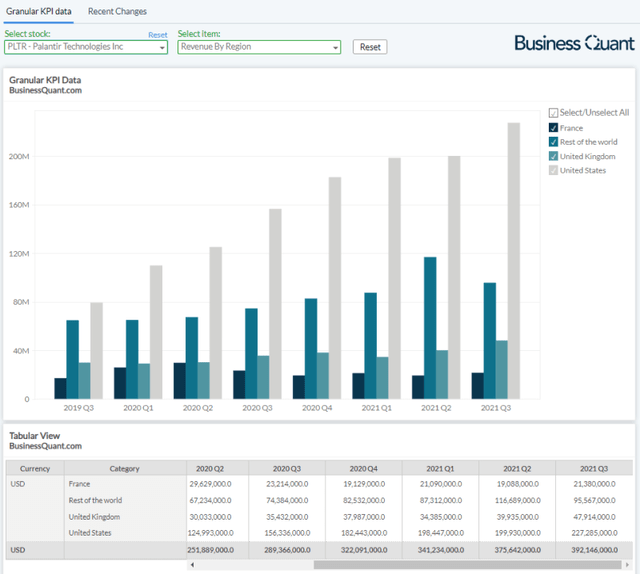Click the 2021 Q3 table column header
640x574 pixels.
[x=594, y=469]
